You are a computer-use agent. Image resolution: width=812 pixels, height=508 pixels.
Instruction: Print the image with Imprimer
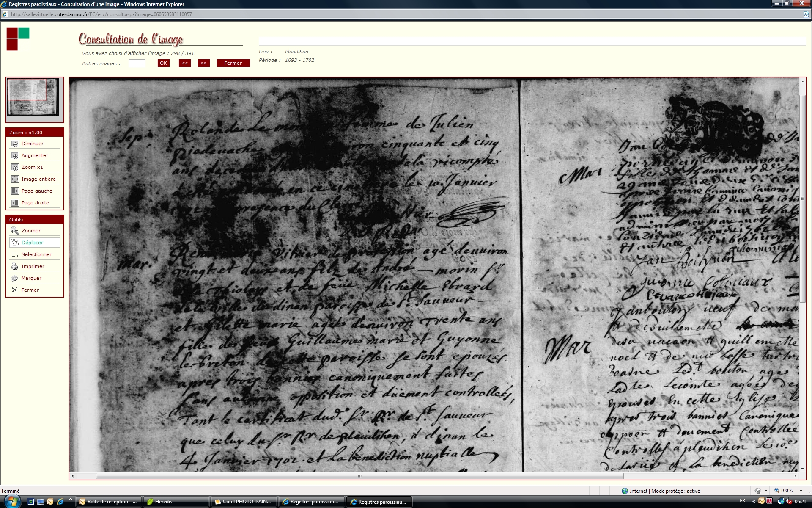coord(15,267)
